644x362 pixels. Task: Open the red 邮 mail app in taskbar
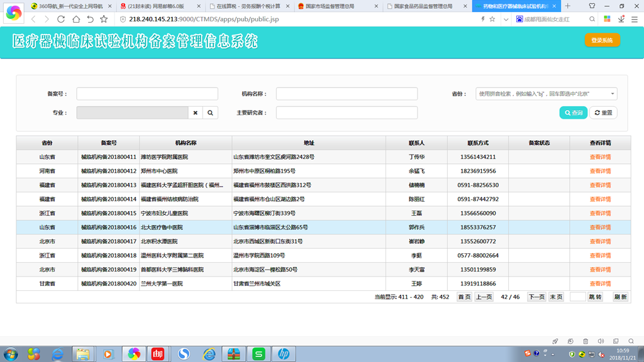pyautogui.click(x=158, y=354)
